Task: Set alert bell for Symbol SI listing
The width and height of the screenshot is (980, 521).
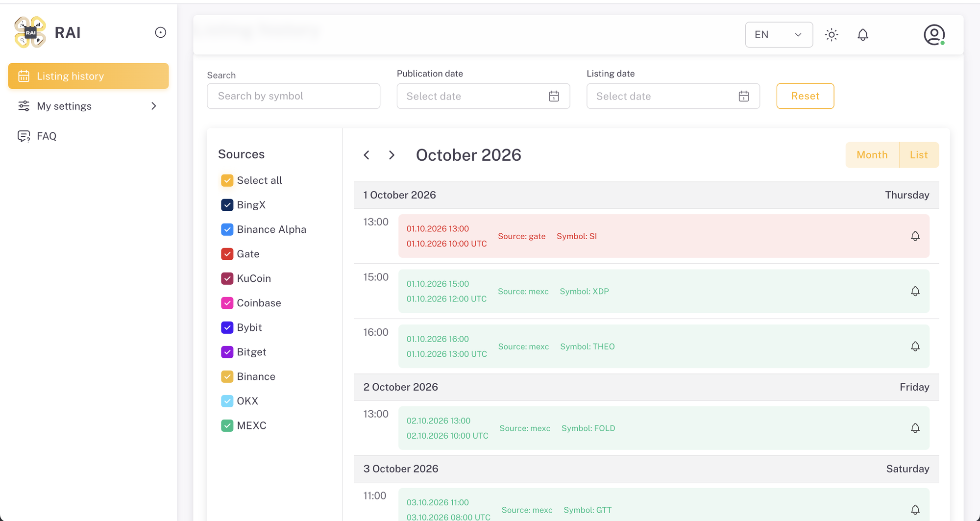Action: 915,236
